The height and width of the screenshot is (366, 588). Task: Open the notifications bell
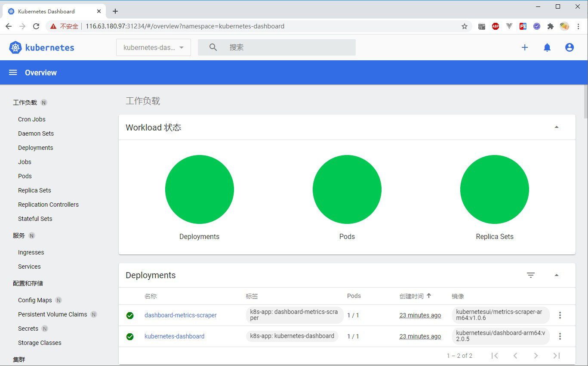[x=547, y=47]
